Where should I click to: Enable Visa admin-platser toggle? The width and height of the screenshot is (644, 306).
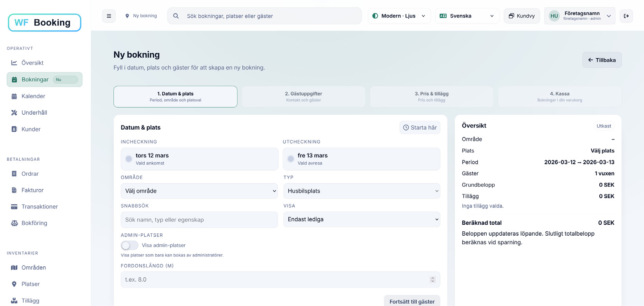pyautogui.click(x=129, y=245)
